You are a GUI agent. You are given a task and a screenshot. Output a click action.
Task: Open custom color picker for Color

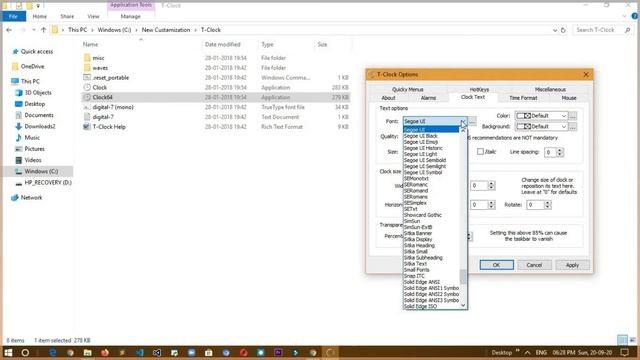[x=573, y=116]
